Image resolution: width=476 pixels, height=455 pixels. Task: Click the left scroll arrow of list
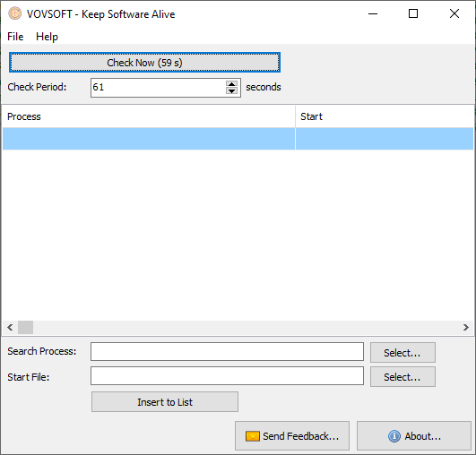(x=10, y=327)
